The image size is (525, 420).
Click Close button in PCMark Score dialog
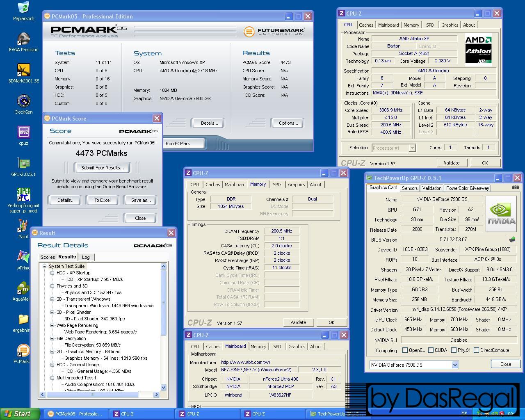[x=140, y=218]
